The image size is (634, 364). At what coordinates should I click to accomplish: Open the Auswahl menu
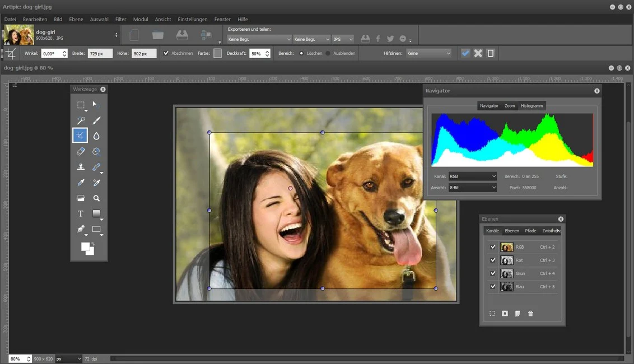coord(99,19)
